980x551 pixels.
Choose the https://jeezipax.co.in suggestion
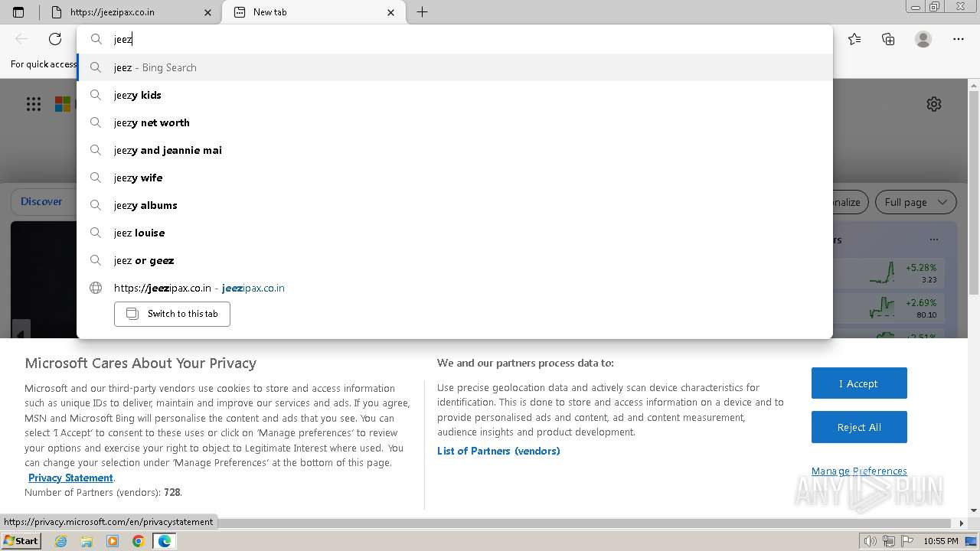455,288
